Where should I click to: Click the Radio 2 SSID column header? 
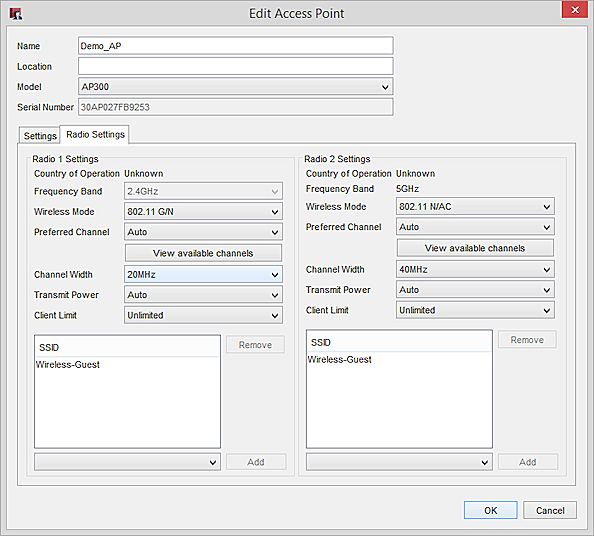point(399,342)
